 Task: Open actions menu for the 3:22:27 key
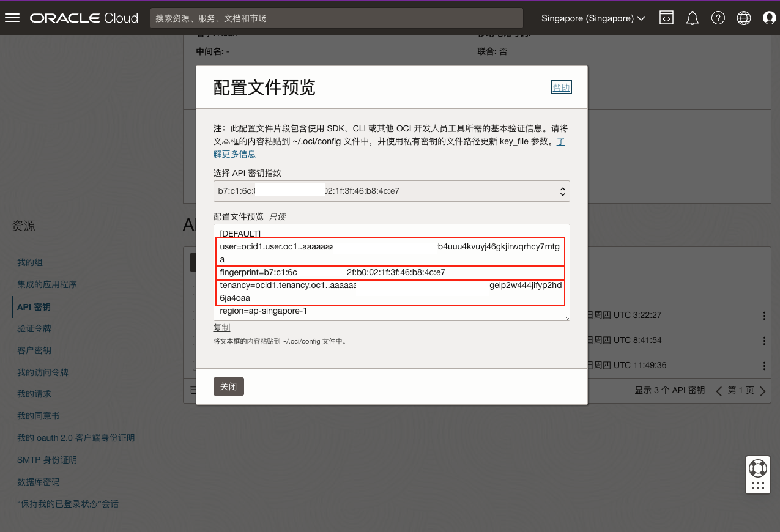point(763,316)
